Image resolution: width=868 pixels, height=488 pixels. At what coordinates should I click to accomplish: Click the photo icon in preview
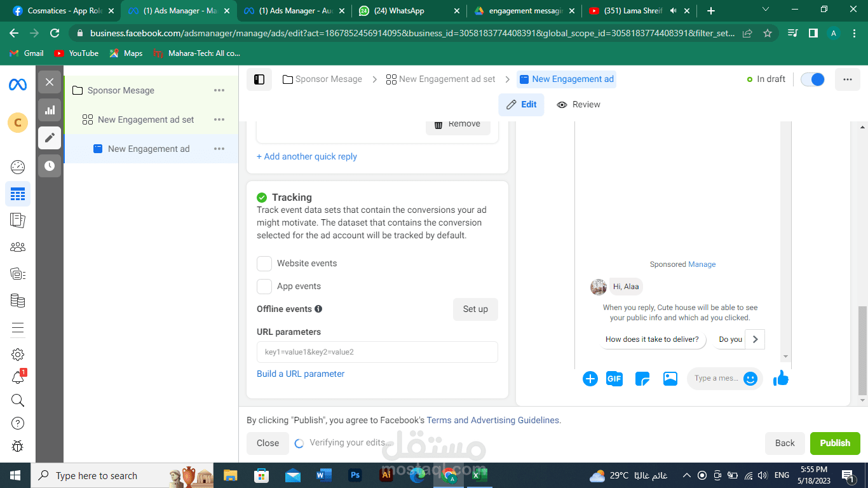[x=670, y=379]
